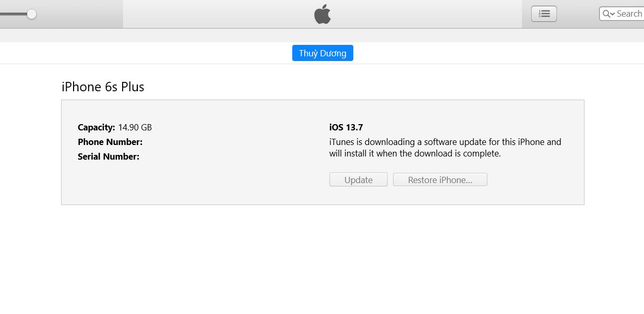Click the Capacity label
The height and width of the screenshot is (314, 644).
tap(96, 127)
